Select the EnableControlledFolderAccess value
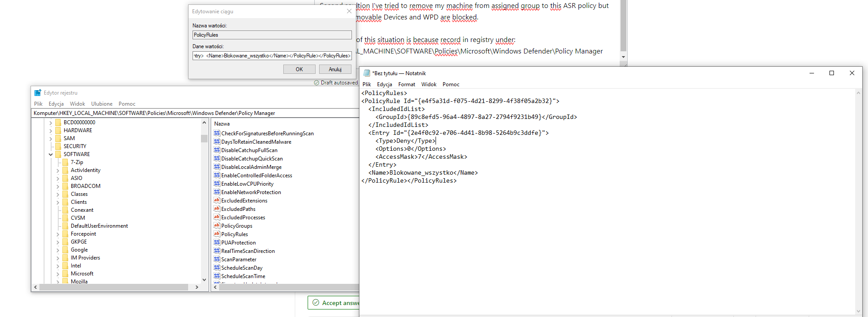The width and height of the screenshot is (868, 317). (x=257, y=176)
